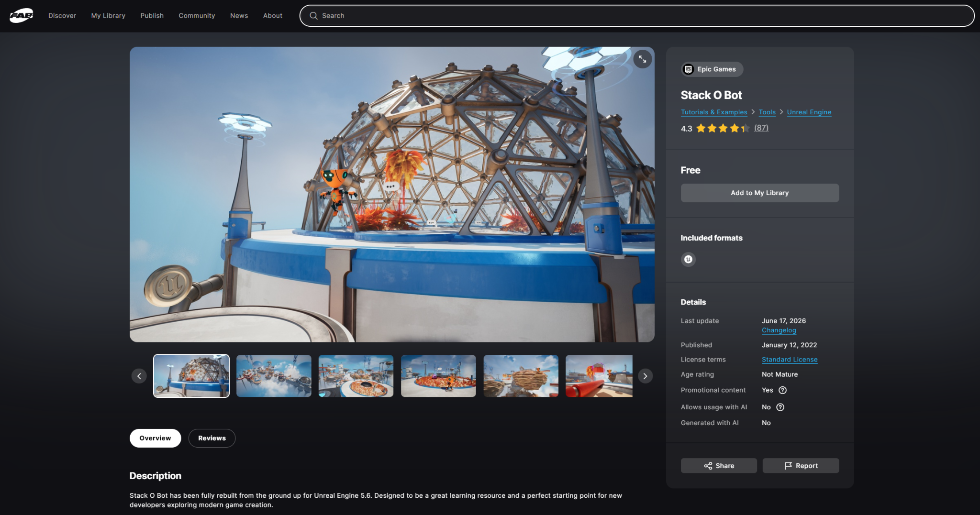Open the Tools category link
The width and height of the screenshot is (980, 515).
767,112
